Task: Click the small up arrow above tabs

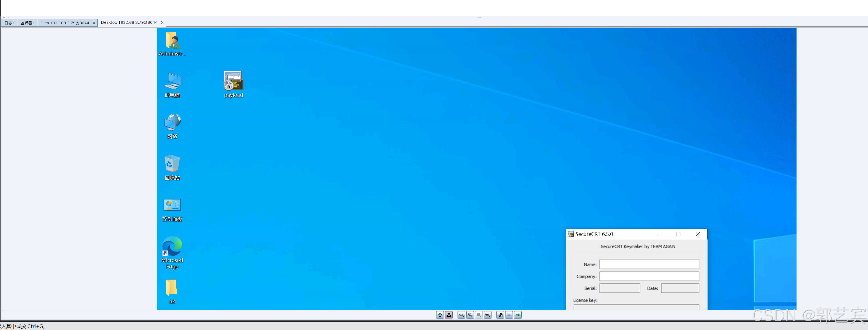Action: click(x=4, y=17)
